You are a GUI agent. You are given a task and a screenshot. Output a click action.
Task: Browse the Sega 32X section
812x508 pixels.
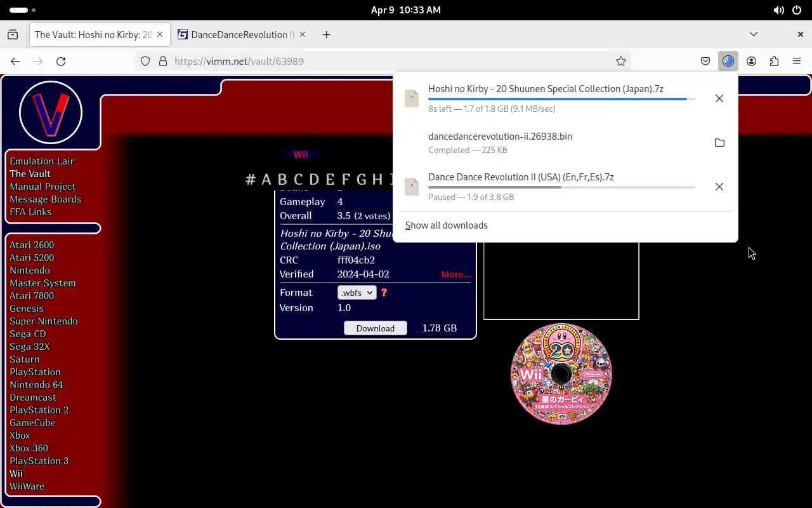click(30, 347)
